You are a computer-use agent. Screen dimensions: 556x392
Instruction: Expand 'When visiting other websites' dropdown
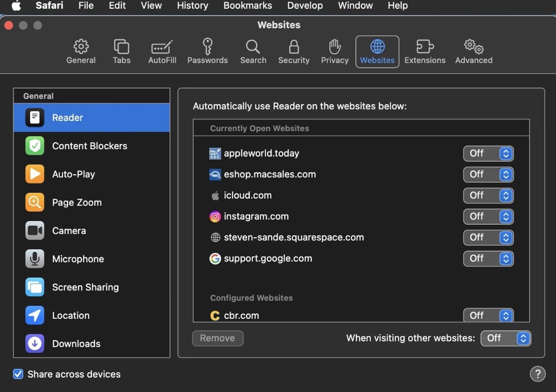point(505,338)
